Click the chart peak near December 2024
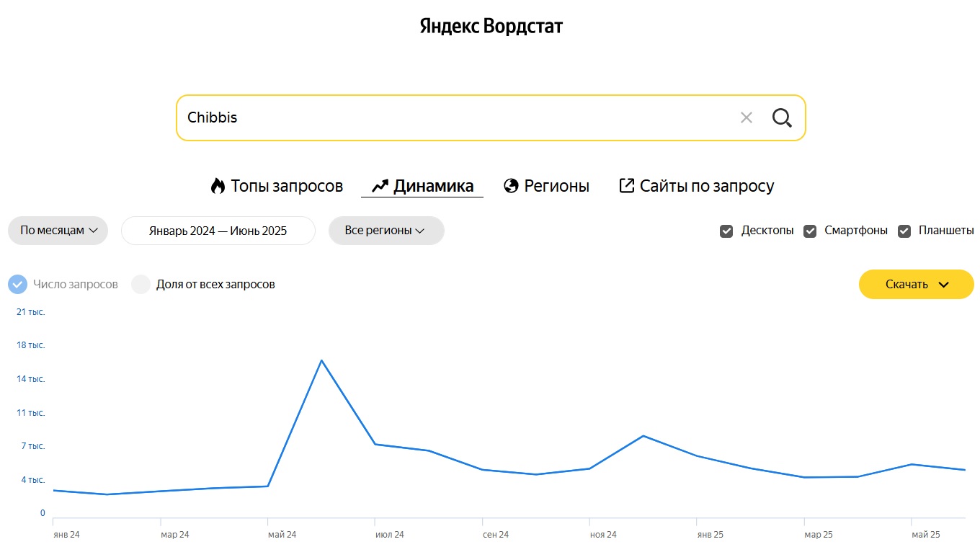Screen dimensions: 980x547 643,436
